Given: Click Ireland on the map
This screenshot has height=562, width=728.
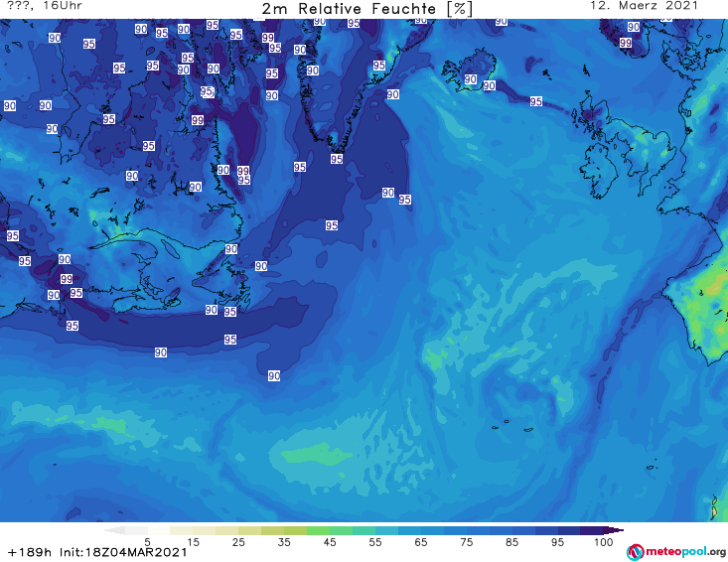Looking at the screenshot, I should (599, 170).
